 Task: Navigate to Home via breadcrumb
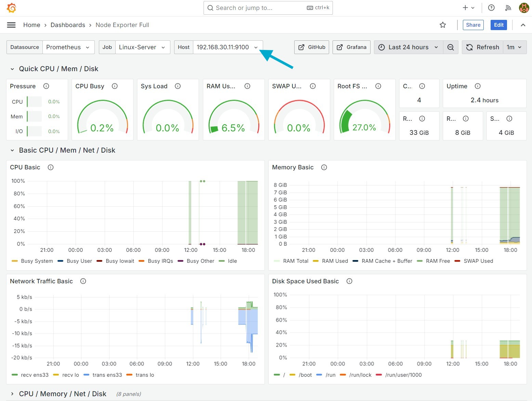tap(31, 25)
